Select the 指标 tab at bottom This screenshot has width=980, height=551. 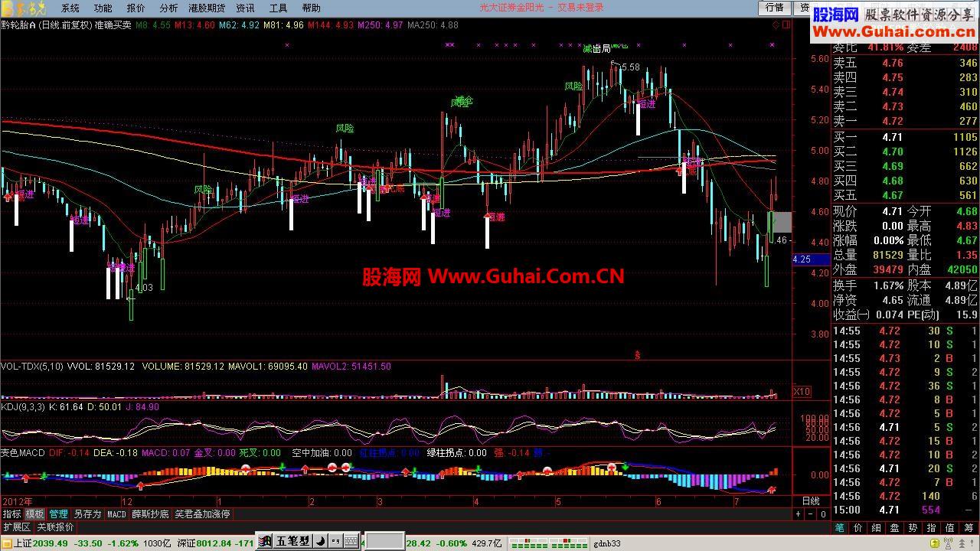[11, 514]
